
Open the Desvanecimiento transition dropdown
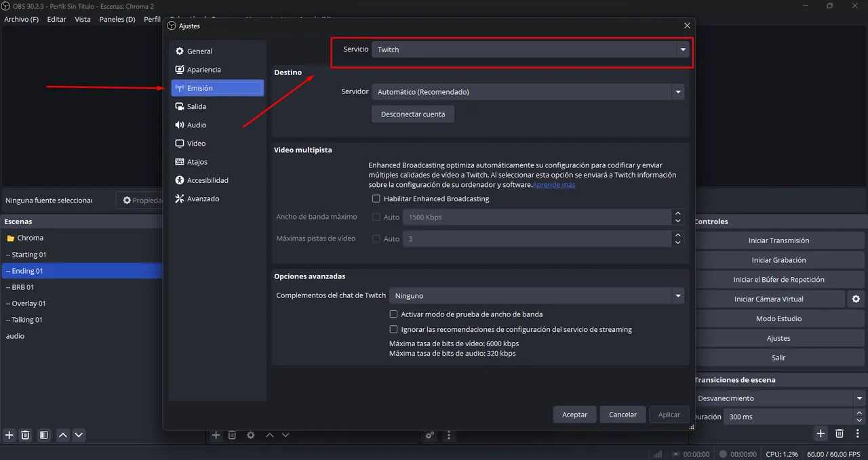(x=780, y=398)
